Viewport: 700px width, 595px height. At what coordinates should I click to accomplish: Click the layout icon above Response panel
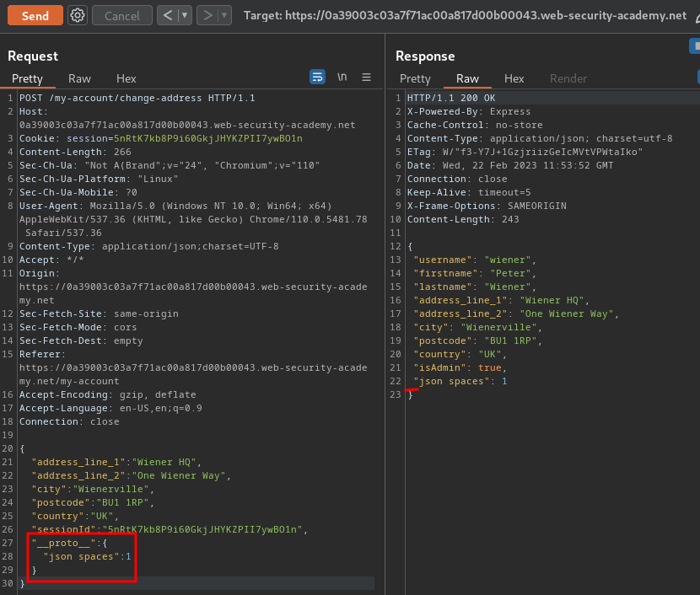[695, 46]
